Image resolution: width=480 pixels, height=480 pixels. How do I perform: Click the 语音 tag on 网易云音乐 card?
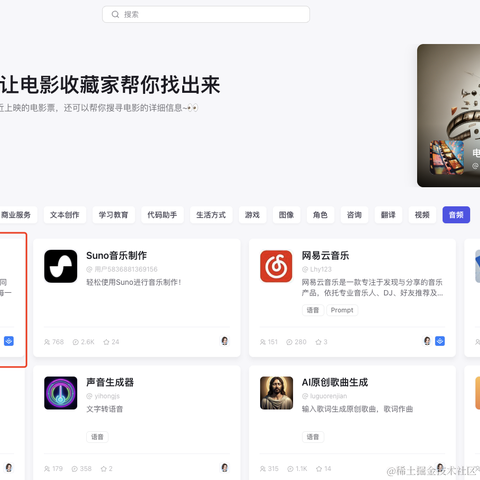[x=313, y=310]
